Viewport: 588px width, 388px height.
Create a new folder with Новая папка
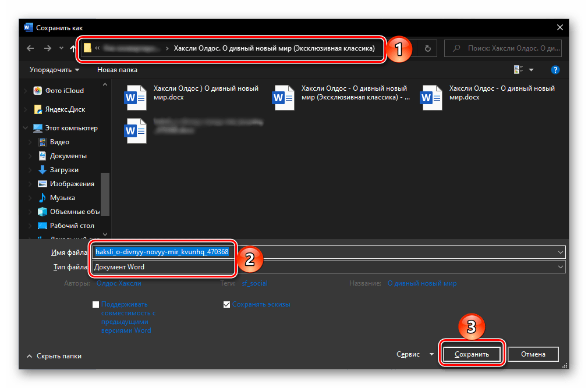click(x=117, y=70)
